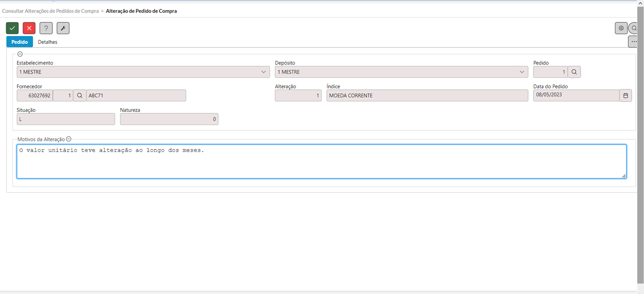Click the Fornecedor name field ABC71

tap(136, 95)
